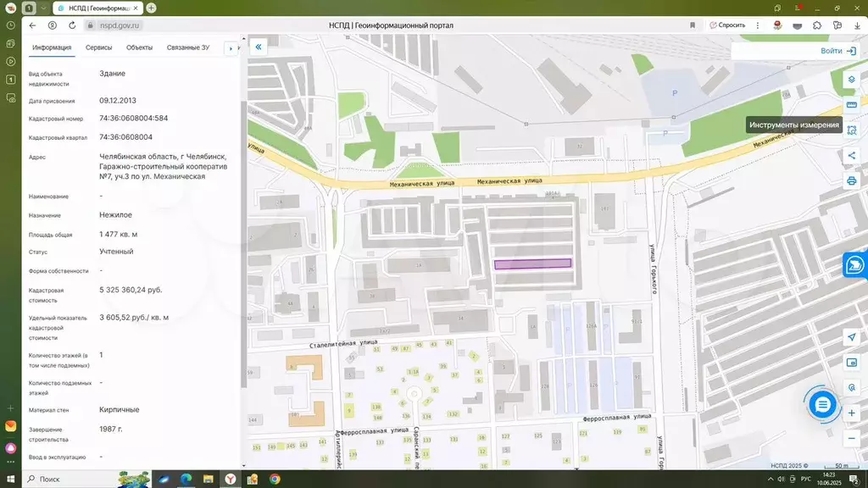Open a new browser tab
This screenshot has height=488, width=868.
(x=151, y=8)
